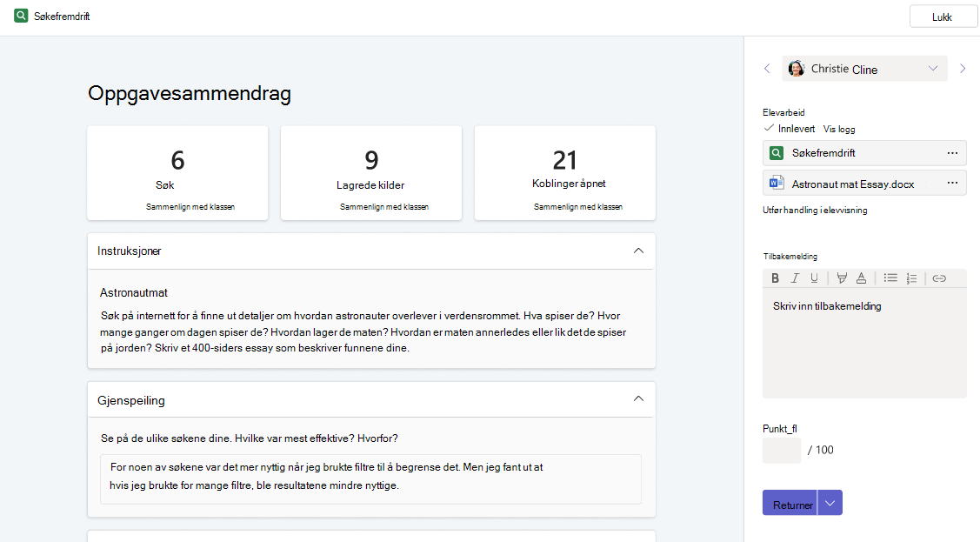This screenshot has width=980, height=542.
Task: Compare Koblinger åpnet with class
Action: (x=577, y=207)
